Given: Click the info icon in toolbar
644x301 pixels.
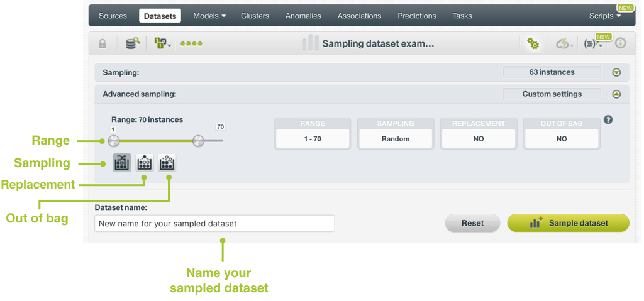Looking at the screenshot, I should [620, 43].
